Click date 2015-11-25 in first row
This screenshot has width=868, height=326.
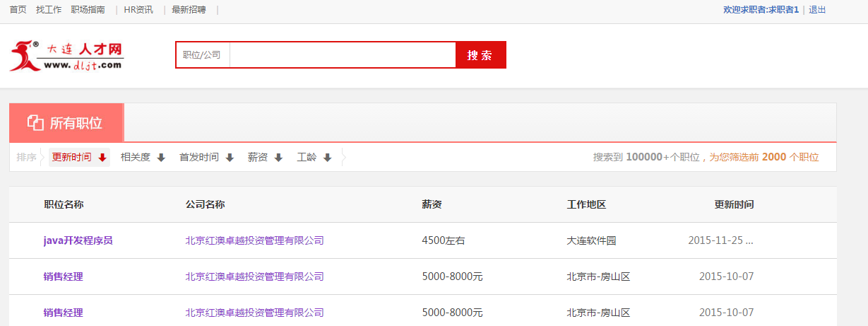pos(720,240)
